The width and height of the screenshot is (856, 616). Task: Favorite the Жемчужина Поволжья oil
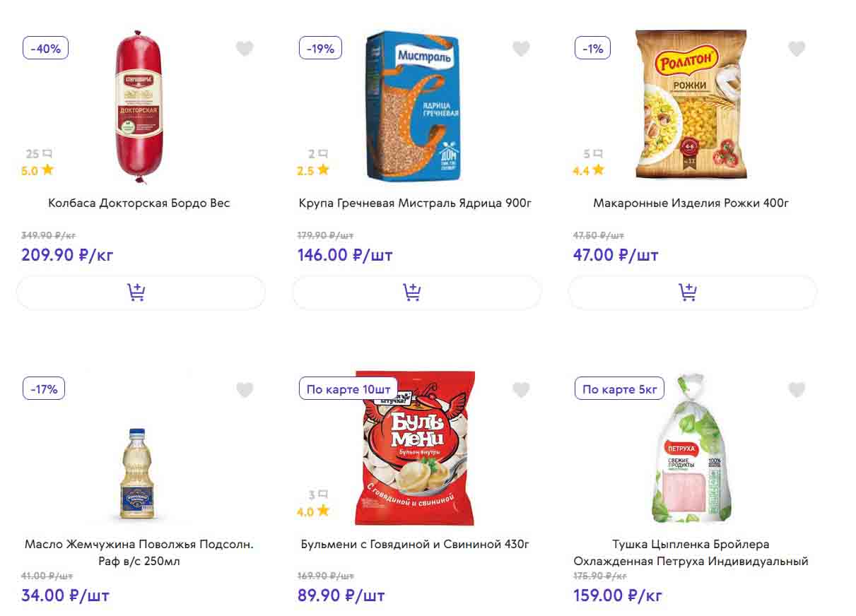click(x=245, y=390)
